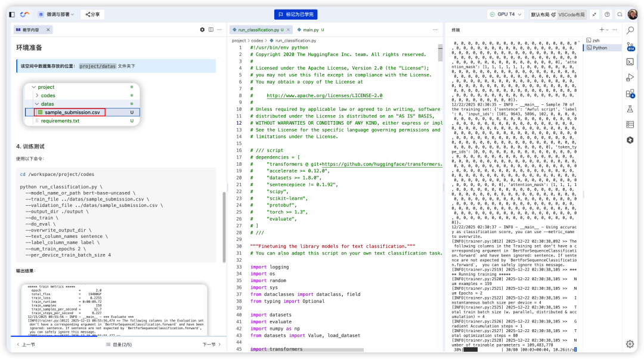Image resolution: width=644 pixels, height=359 pixels.
Task: Open the Search icon in activity bar
Action: click(x=630, y=30)
